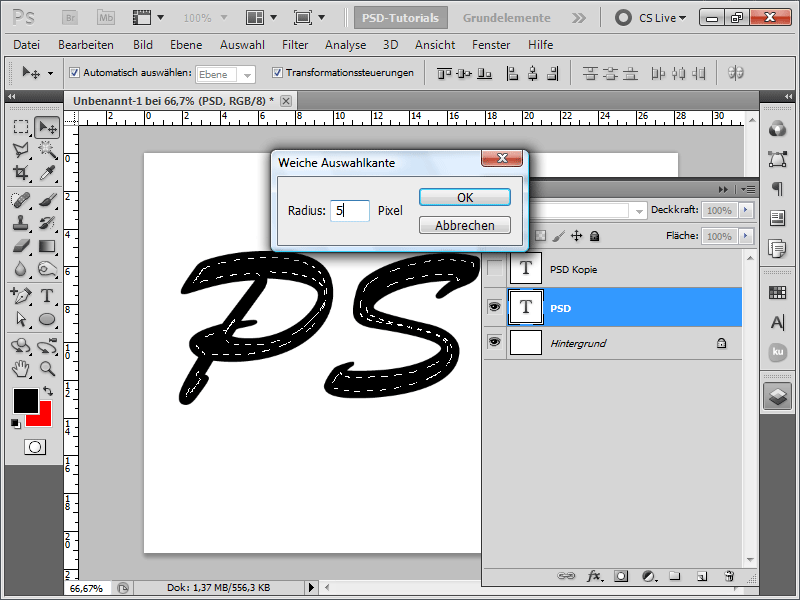Viewport: 800px width, 600px height.
Task: Toggle lock image pixels
Action: click(x=559, y=236)
